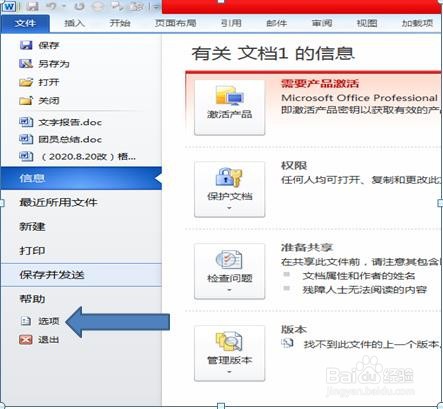Screen dimensions: 443x409
Task: Click the Undo arrow in quick access toolbar
Action: (x=51, y=6)
